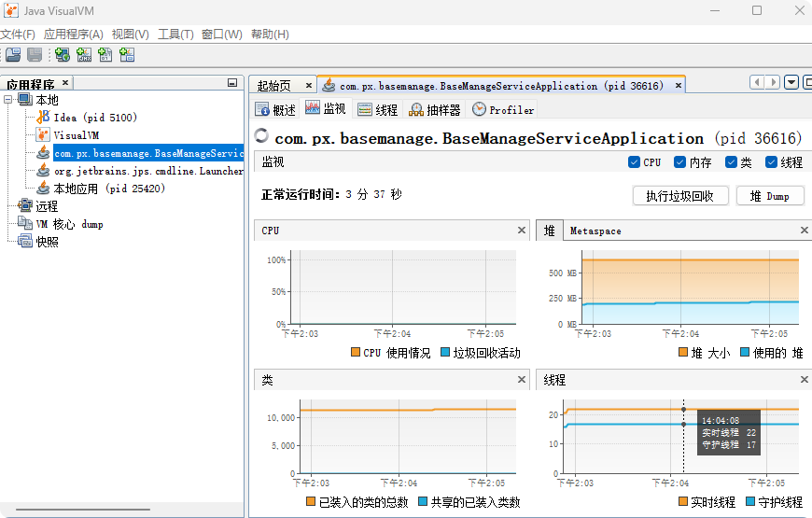Close the heap chart panel

pyautogui.click(x=805, y=230)
